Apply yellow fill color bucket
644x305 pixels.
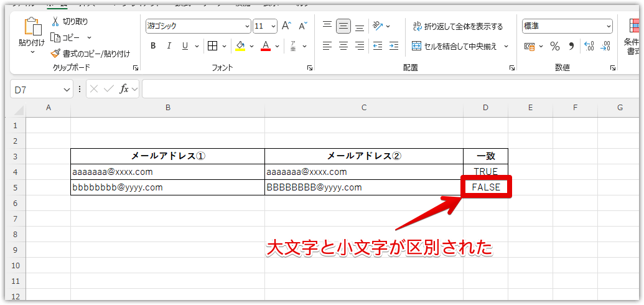240,46
